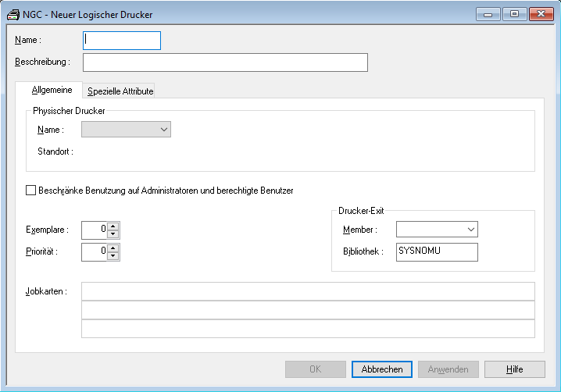Increase Exemplare value with up arrow

click(113, 226)
